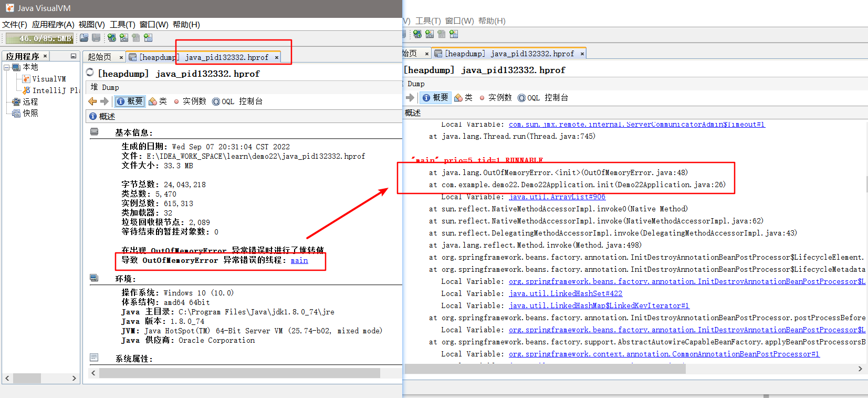This screenshot has height=398, width=868.
Task: Toggle 概要 view button in left window
Action: [x=130, y=101]
